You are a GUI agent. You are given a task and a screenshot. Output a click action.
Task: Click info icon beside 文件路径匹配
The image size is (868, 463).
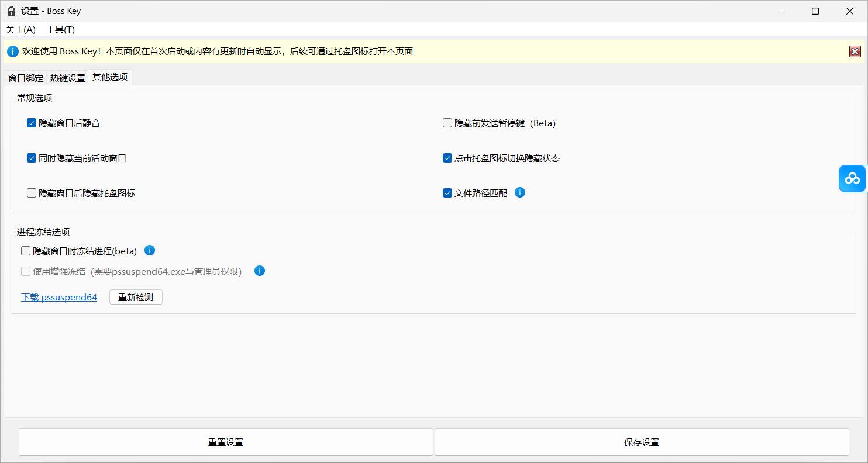(520, 192)
